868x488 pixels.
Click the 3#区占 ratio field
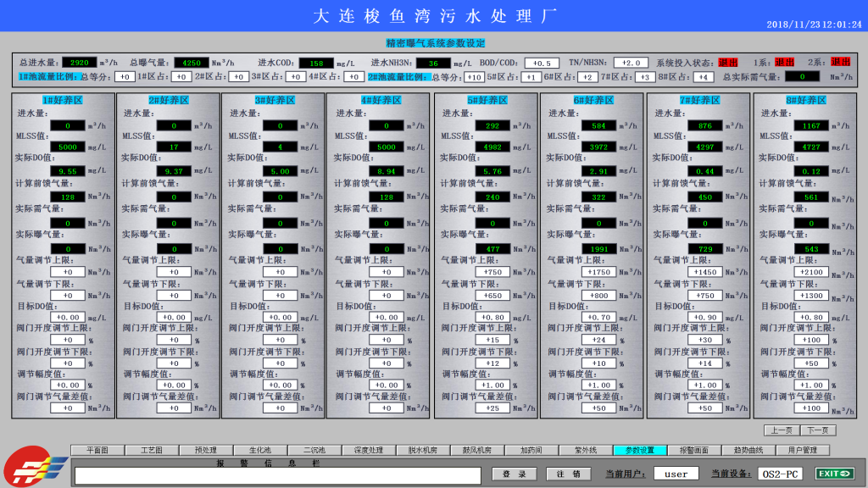[x=296, y=77]
